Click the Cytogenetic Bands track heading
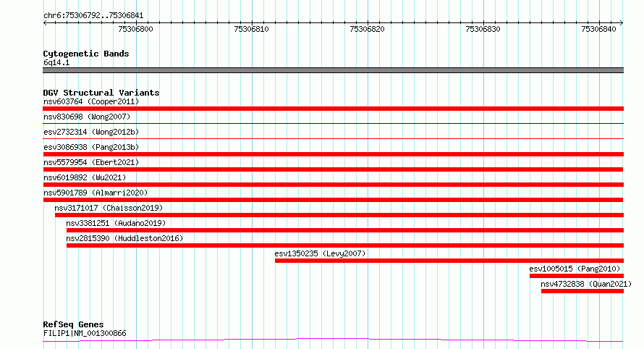The width and height of the screenshot is (644, 349). (86, 54)
